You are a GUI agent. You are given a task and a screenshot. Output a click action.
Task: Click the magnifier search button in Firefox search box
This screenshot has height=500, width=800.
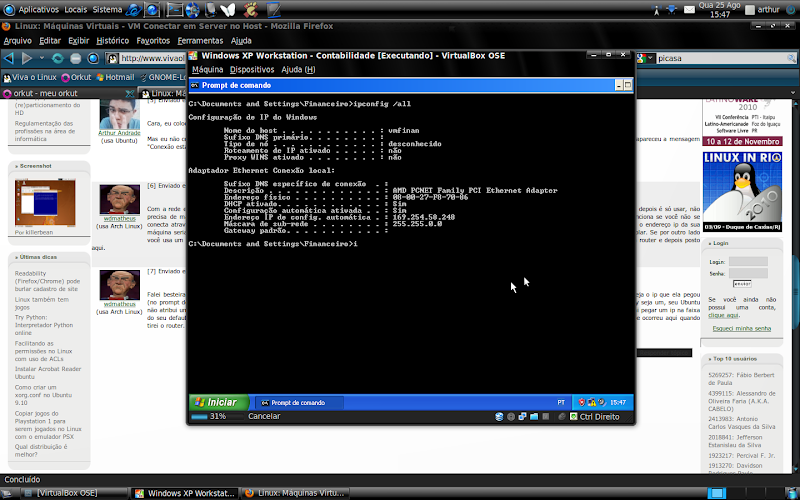[x=792, y=58]
